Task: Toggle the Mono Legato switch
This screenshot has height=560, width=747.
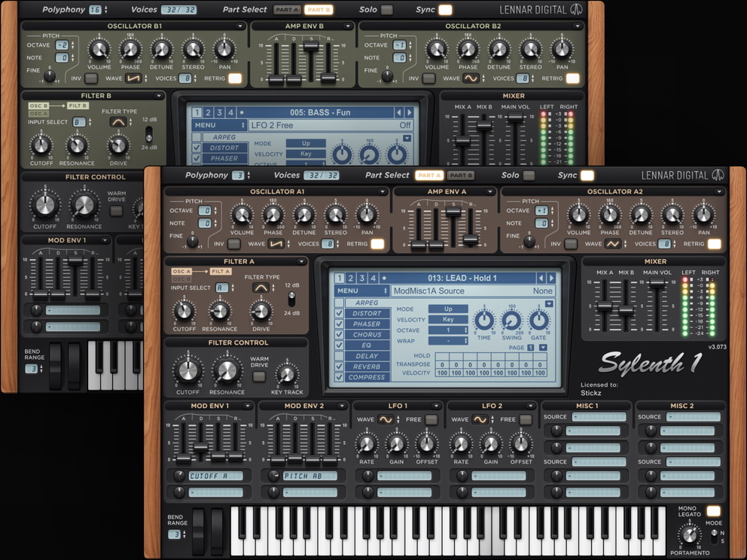Action: coord(713,511)
